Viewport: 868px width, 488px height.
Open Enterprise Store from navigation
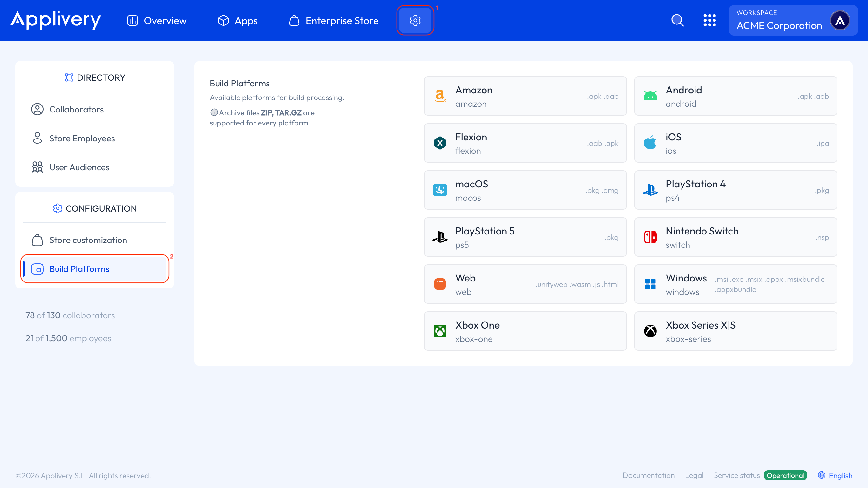click(334, 21)
